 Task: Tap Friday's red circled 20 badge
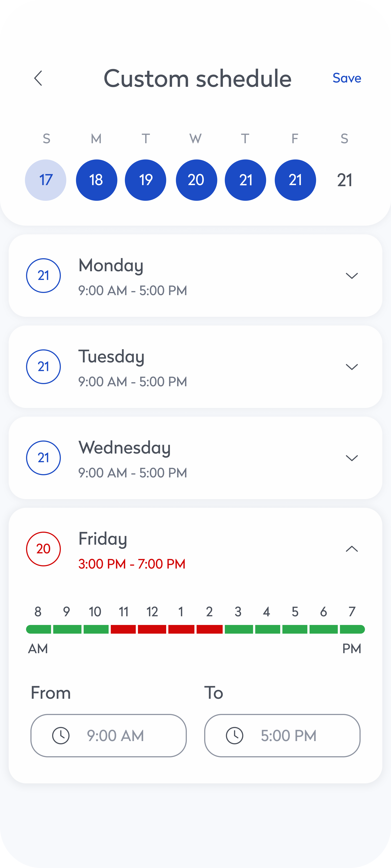coord(43,549)
